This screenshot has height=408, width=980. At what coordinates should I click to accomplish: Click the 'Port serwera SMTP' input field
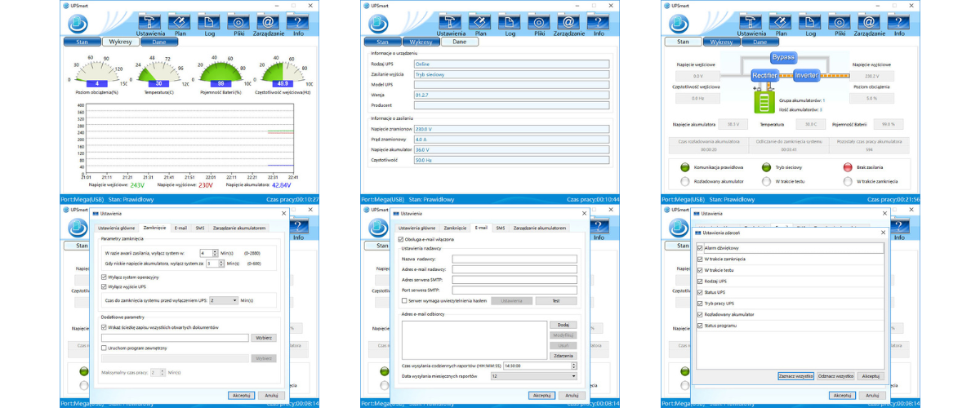tap(514, 290)
